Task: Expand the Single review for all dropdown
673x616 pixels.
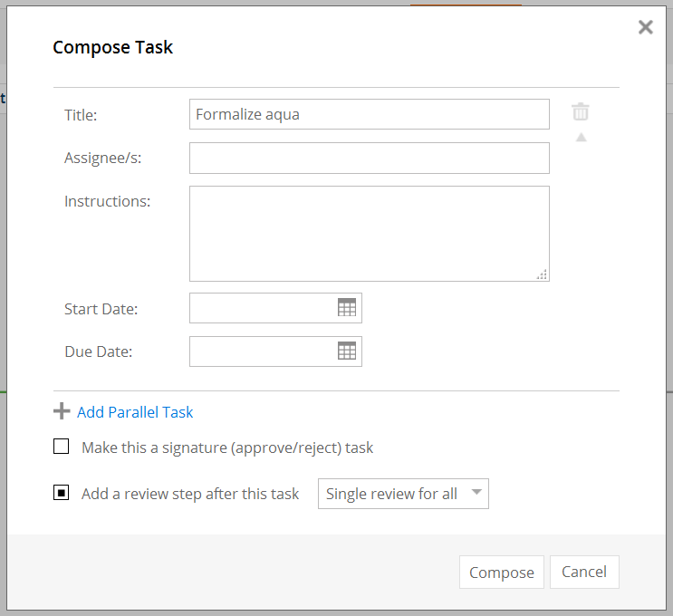Action: point(403,494)
